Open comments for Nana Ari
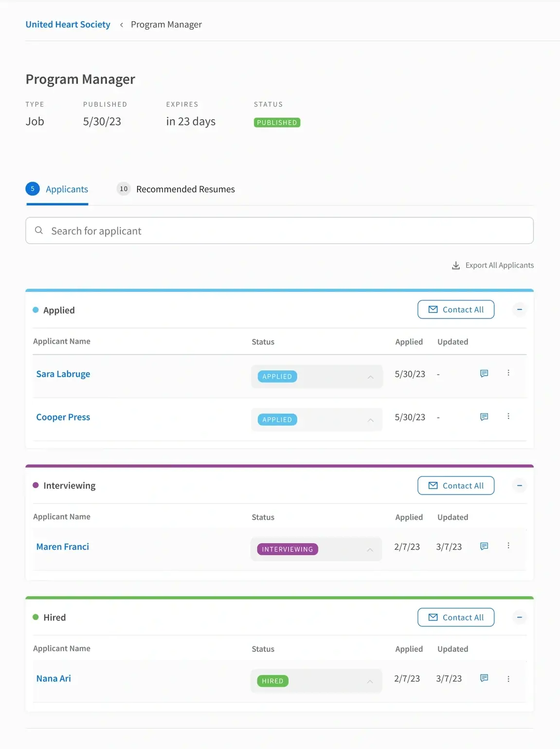This screenshot has width=560, height=749. click(484, 678)
